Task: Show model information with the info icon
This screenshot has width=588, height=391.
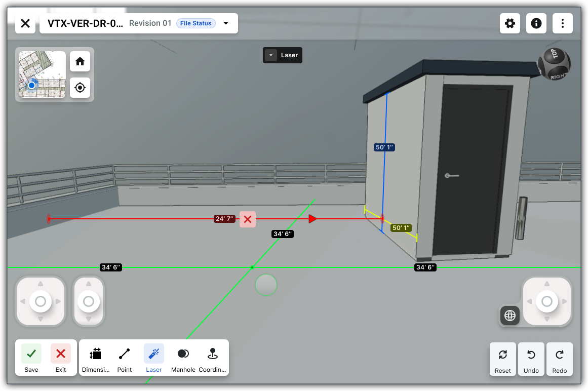Action: pos(536,23)
